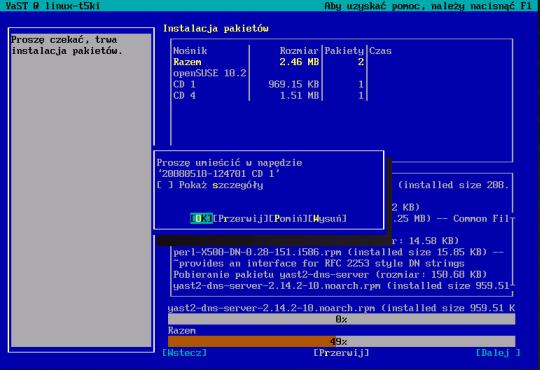540x370 pixels.
Task: Select the CD 4 row in the table
Action: click(270, 95)
